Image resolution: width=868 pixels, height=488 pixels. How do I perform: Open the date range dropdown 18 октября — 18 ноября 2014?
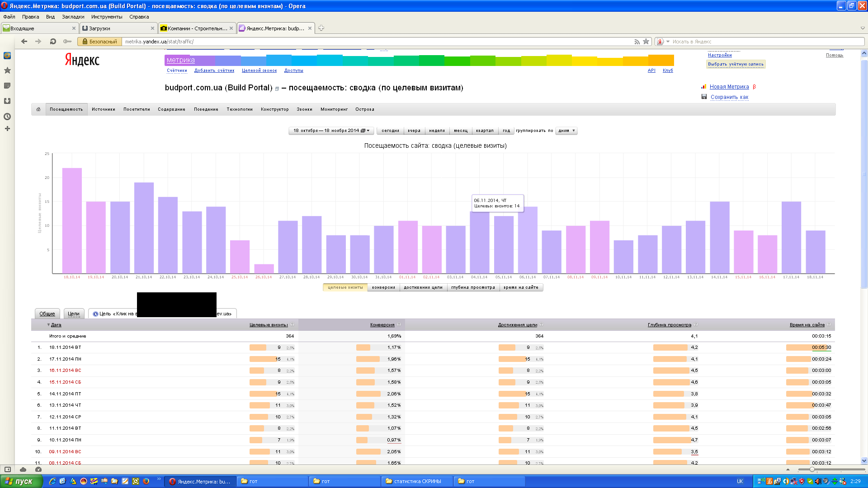[x=331, y=131]
